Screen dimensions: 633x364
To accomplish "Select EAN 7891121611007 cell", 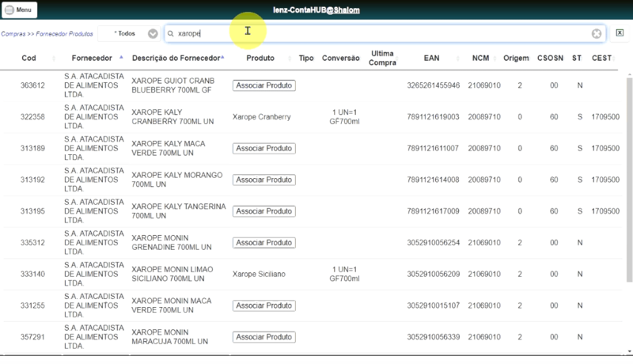I will 433,149.
